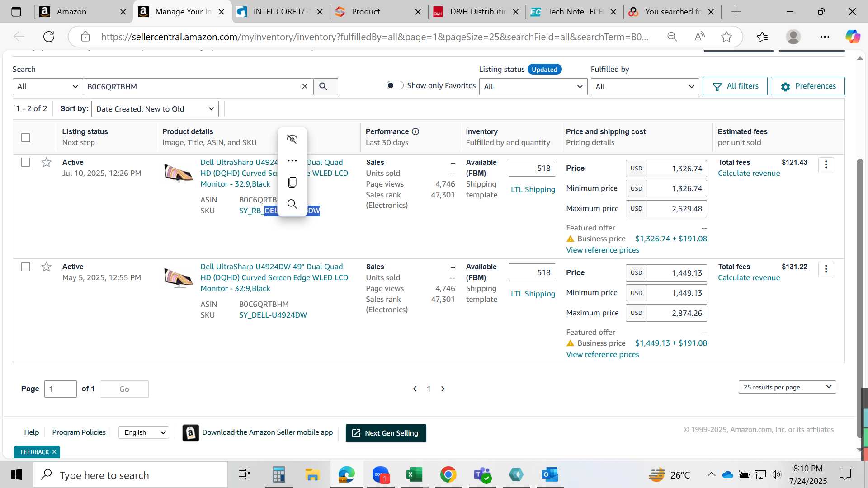
Task: Click Next Gen Selling button
Action: (386, 433)
